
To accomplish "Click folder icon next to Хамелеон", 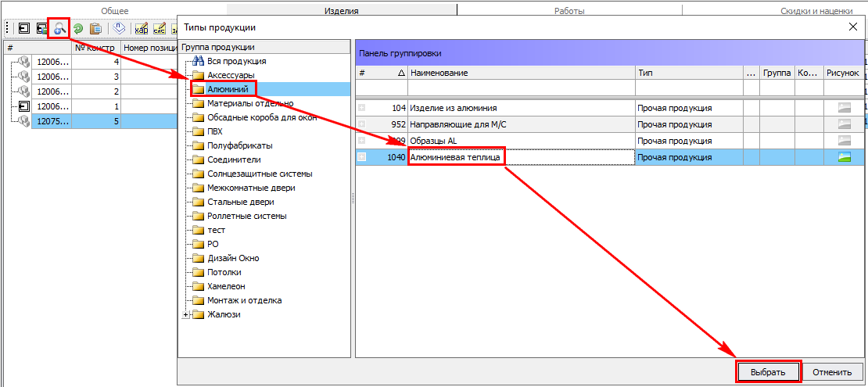I will tap(198, 287).
